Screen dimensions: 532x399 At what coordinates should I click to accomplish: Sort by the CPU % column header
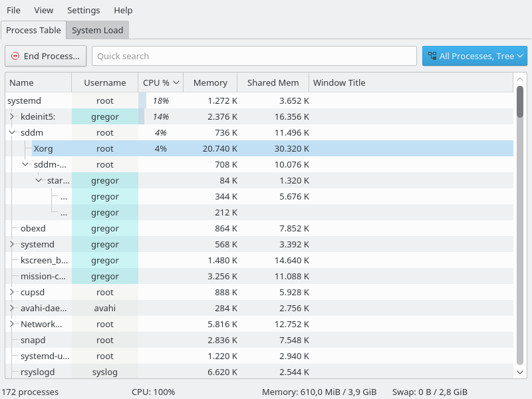click(x=160, y=82)
